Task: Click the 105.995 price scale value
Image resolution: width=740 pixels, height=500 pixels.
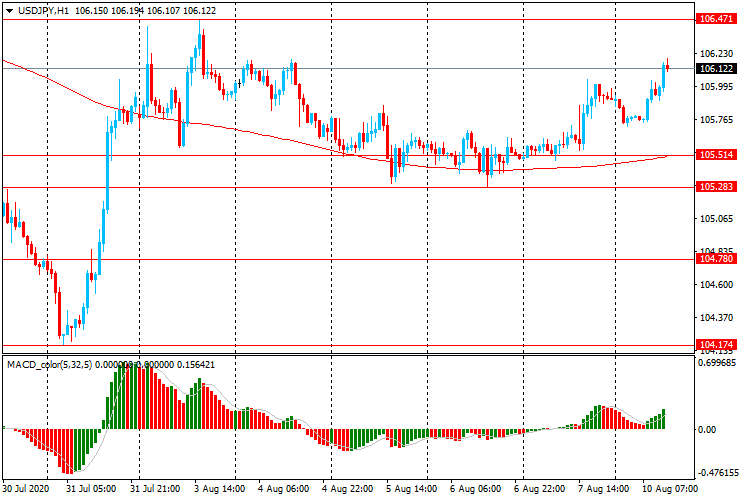Action: pyautogui.click(x=716, y=87)
